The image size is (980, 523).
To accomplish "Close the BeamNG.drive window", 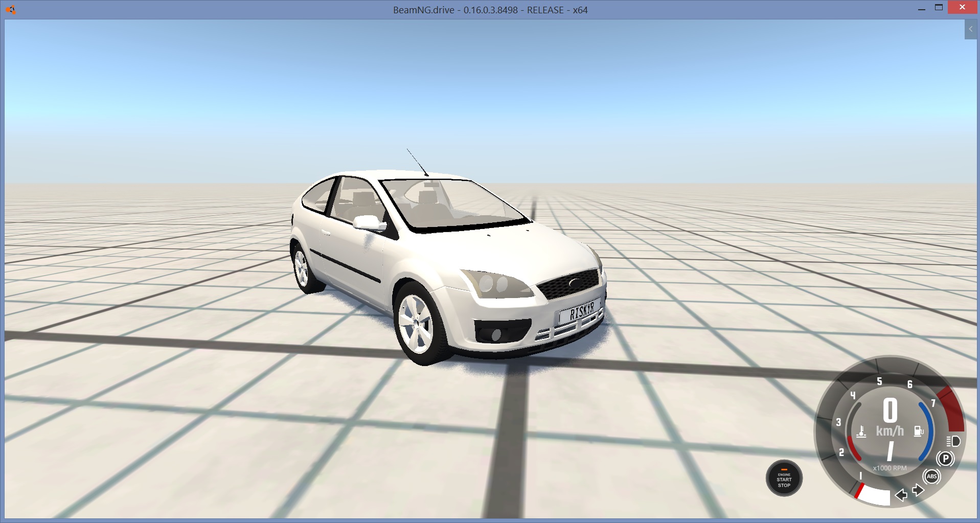I will 962,8.
